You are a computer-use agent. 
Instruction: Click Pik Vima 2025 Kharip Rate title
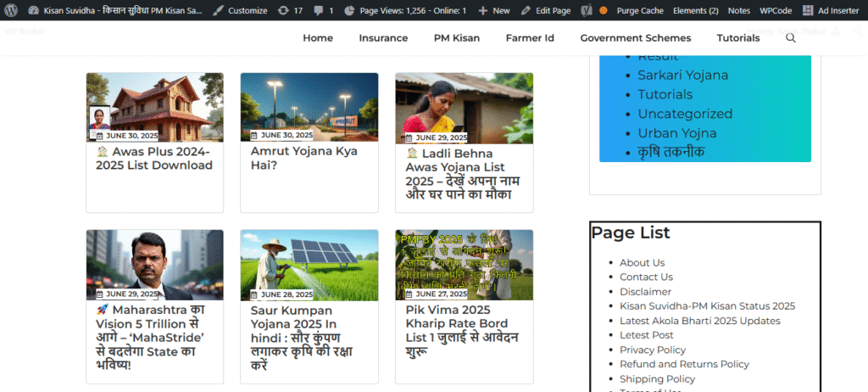pos(462,330)
